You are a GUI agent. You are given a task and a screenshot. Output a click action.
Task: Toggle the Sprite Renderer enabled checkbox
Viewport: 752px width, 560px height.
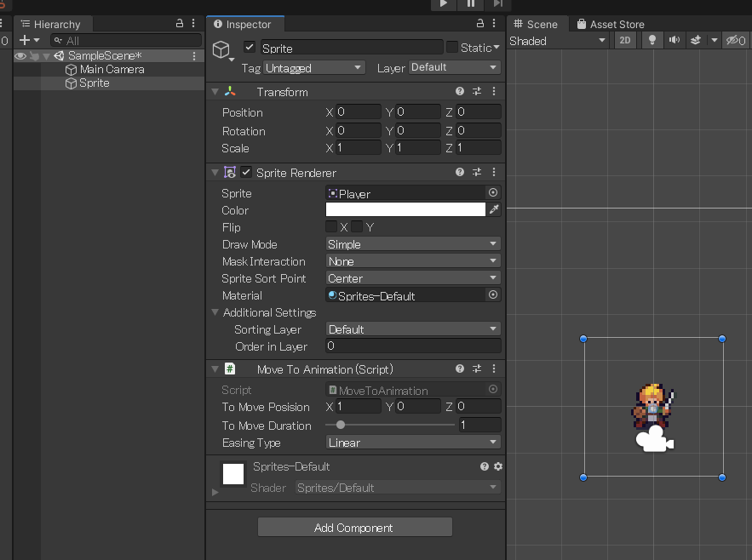[244, 172]
